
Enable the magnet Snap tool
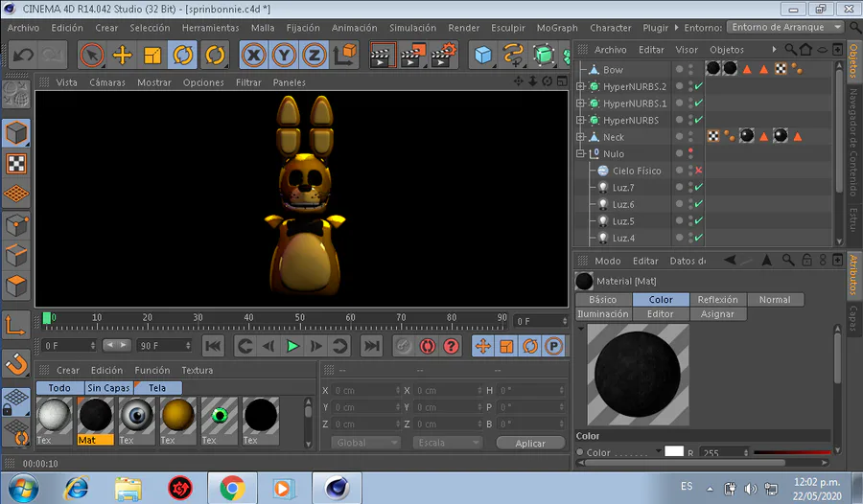pos(16,364)
